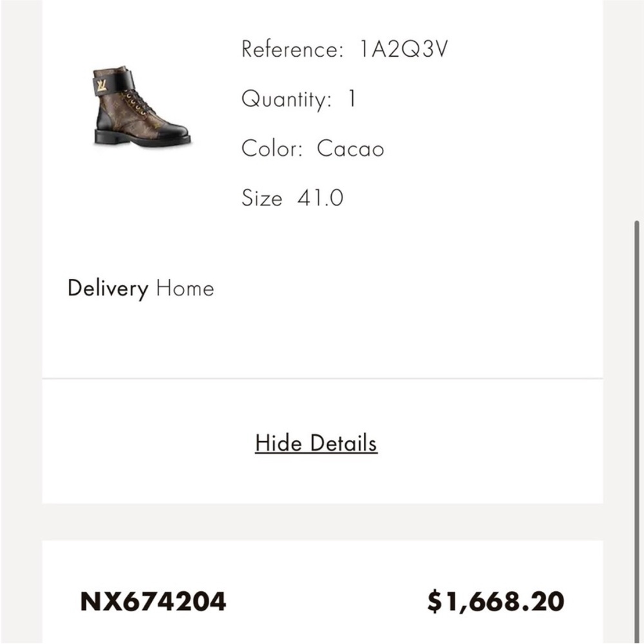Click the bottom order summary row
Viewport: 644px width, 644px height.
322,601
